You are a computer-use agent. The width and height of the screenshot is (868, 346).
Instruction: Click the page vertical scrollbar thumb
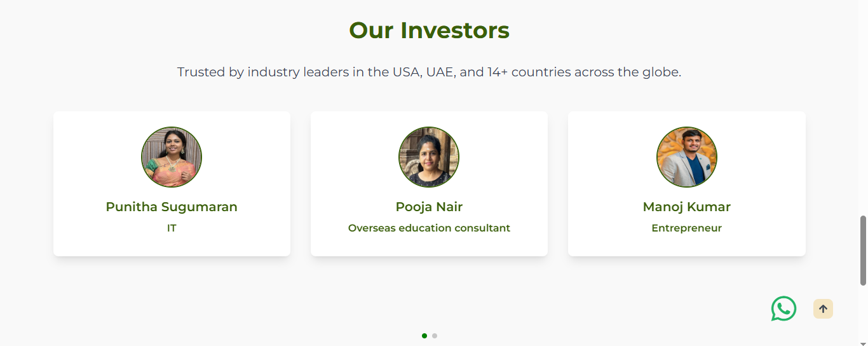pyautogui.click(x=863, y=250)
